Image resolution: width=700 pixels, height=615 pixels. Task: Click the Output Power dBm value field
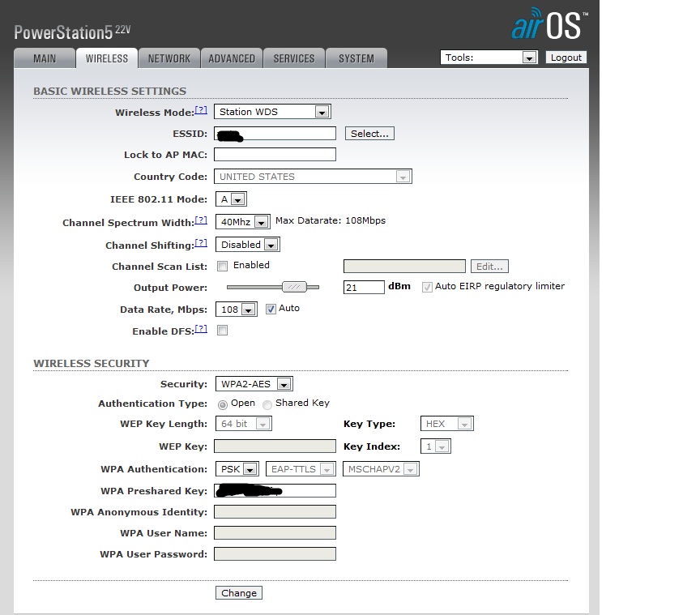pos(364,287)
